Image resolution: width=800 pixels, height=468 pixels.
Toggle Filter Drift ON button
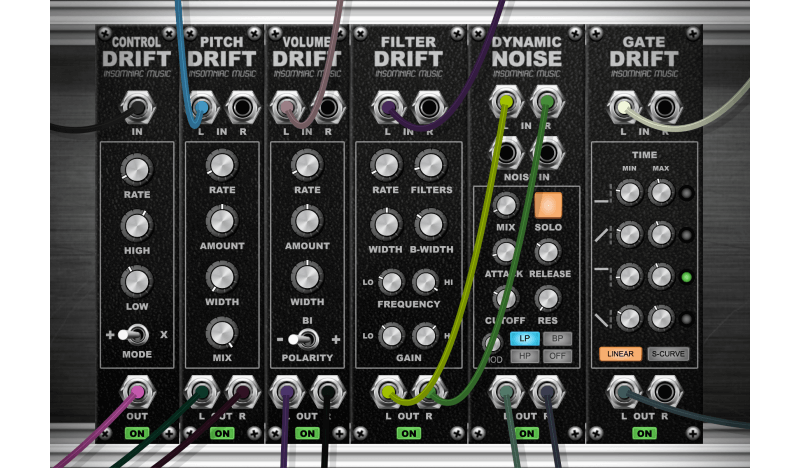pos(409,433)
